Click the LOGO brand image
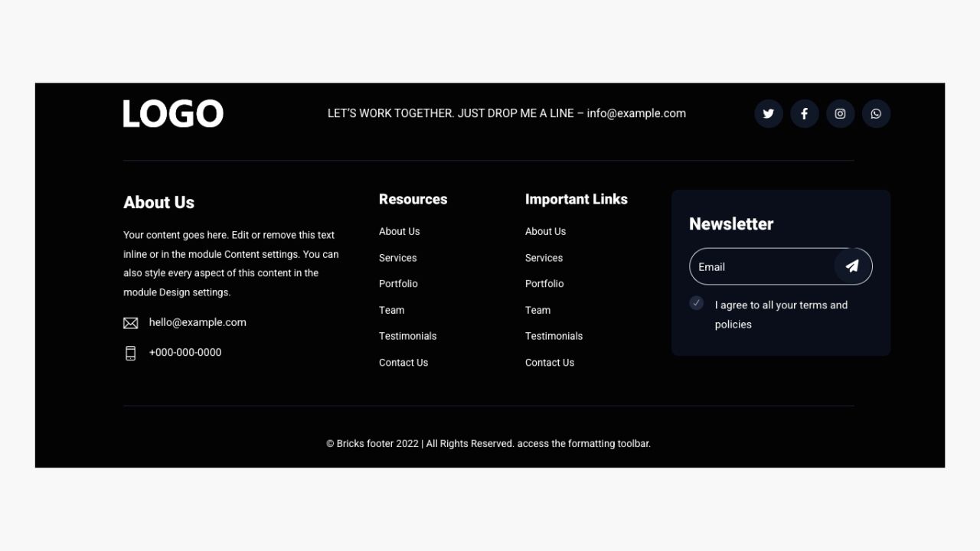This screenshot has width=980, height=551. [x=173, y=114]
